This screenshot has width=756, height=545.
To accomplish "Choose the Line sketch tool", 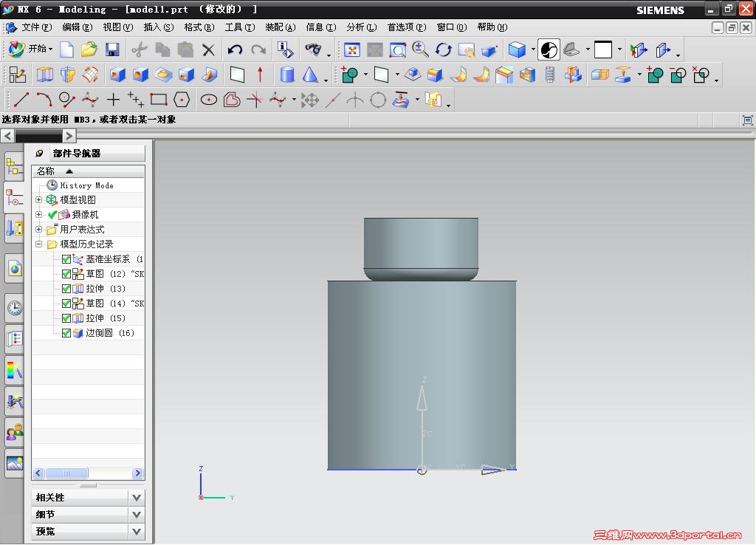I will coord(21,100).
